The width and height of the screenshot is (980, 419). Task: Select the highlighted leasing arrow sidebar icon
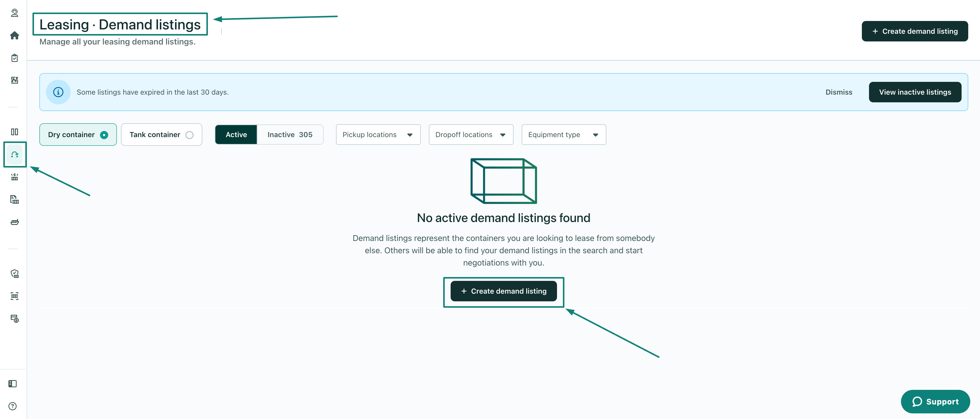[x=15, y=155]
